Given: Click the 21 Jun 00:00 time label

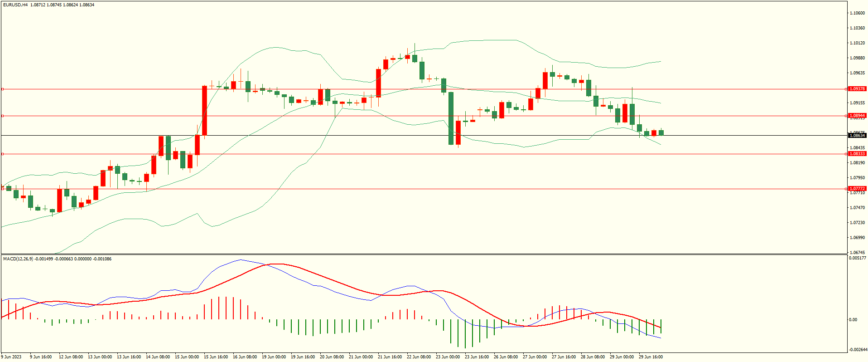Looking at the screenshot, I should (x=361, y=357).
